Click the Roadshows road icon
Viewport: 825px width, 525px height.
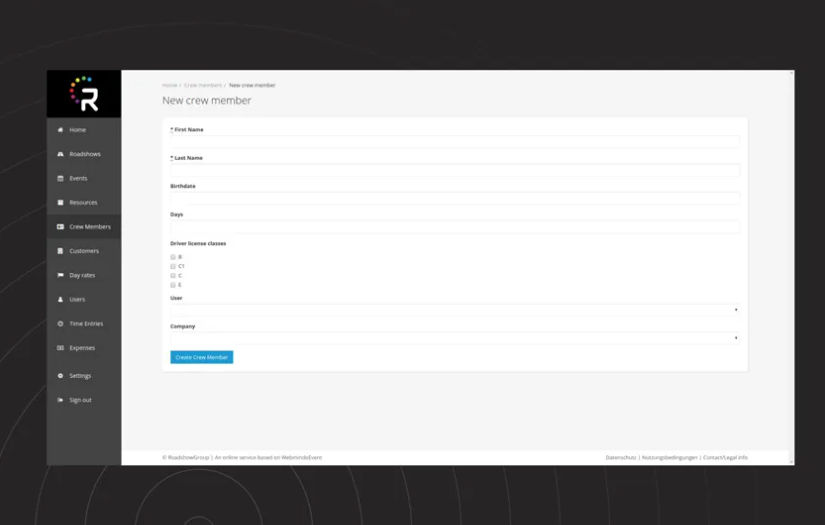[x=60, y=154]
